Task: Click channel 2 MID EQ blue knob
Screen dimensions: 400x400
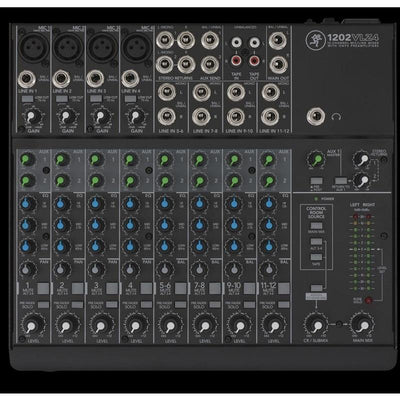Action: click(x=61, y=225)
